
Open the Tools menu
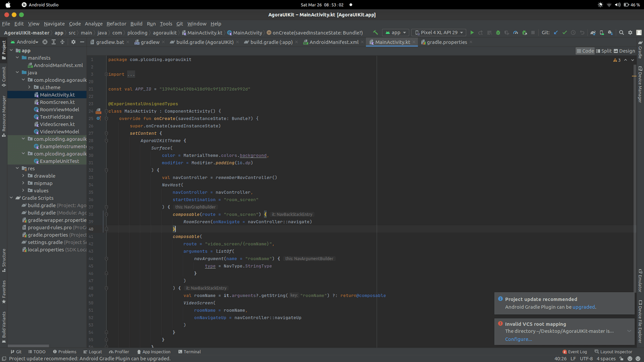coord(166,24)
